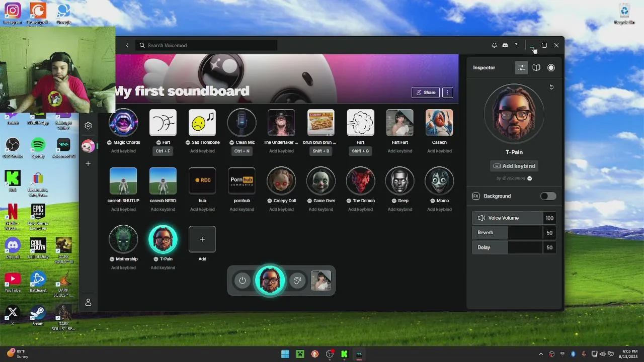
Task: Click the Search Voicemod field
Action: 206,45
